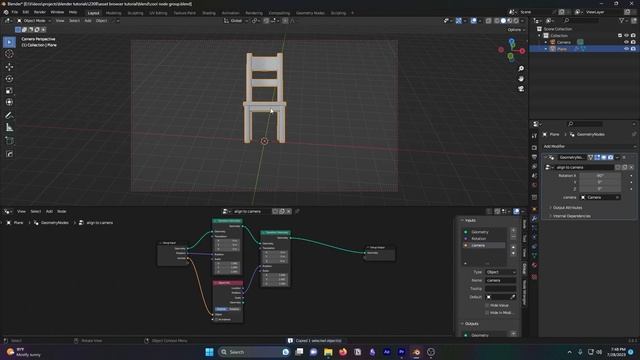Add new input socket with plus button
The width and height of the screenshot is (640, 360).
tap(513, 231)
